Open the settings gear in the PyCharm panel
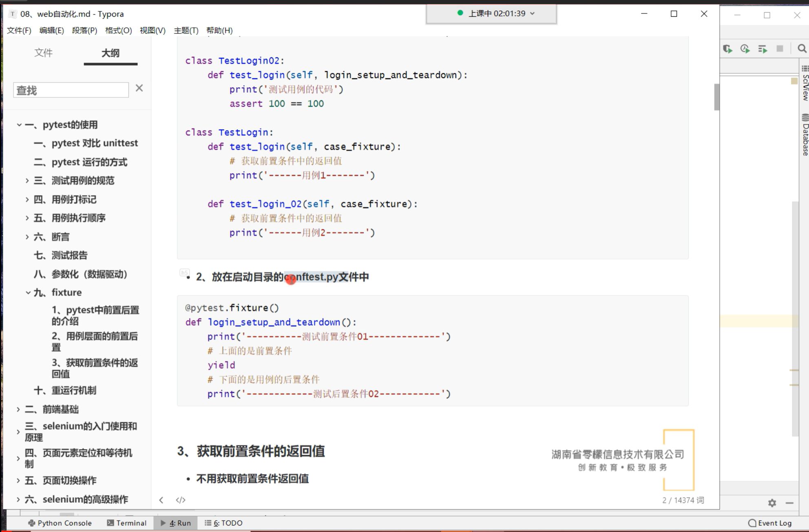809x532 pixels. pos(772,503)
